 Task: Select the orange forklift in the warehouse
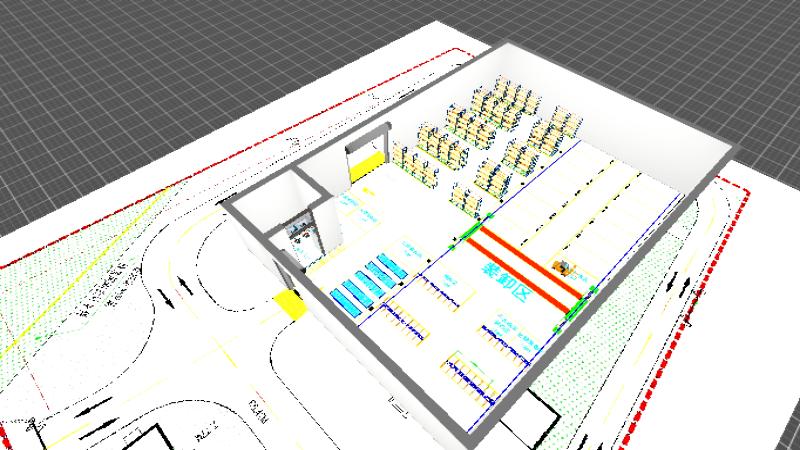tap(562, 266)
